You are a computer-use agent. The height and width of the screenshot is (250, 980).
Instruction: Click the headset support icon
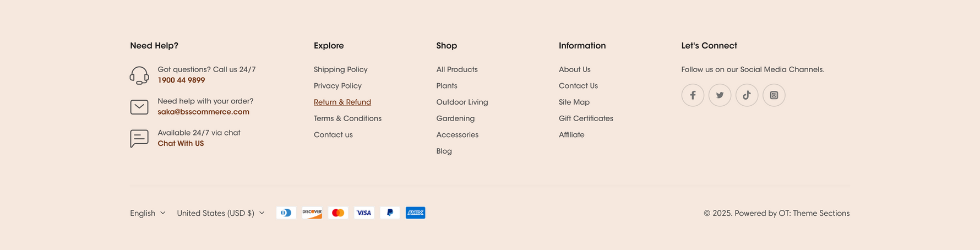click(139, 75)
